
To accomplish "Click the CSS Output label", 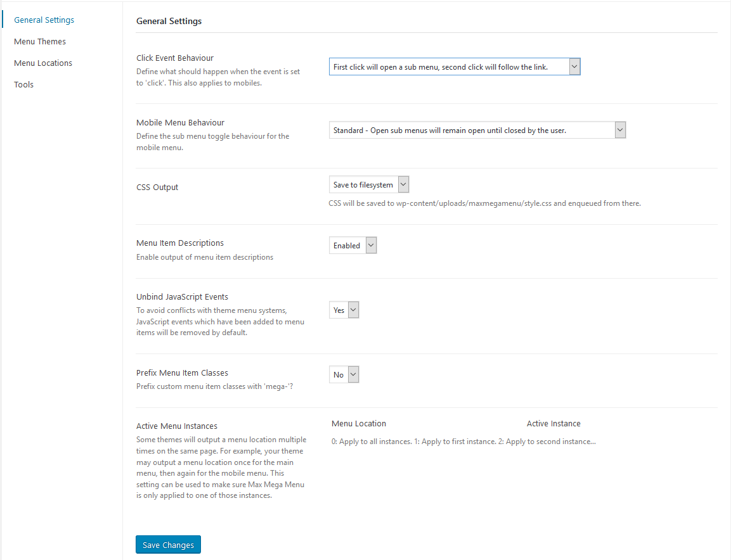I will [x=157, y=188].
